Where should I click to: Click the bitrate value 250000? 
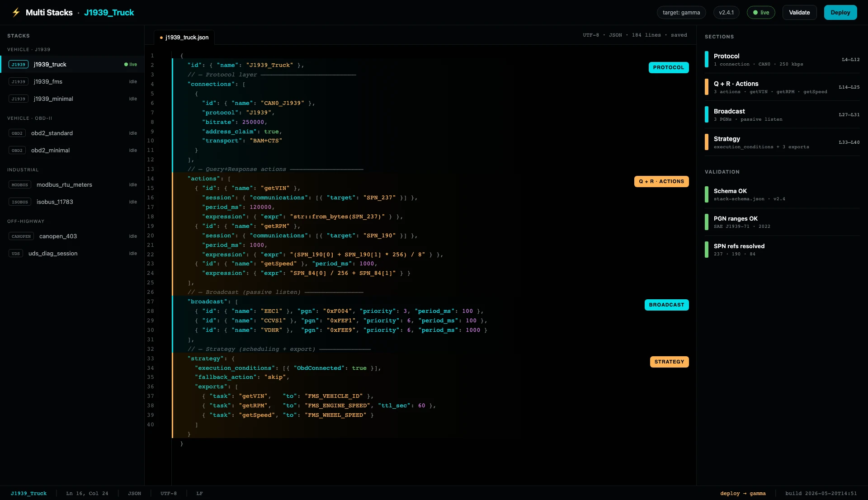(x=253, y=122)
